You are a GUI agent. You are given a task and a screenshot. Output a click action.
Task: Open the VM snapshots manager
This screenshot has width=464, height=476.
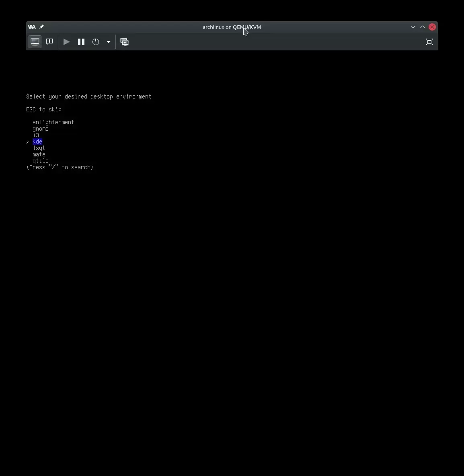pos(125,42)
